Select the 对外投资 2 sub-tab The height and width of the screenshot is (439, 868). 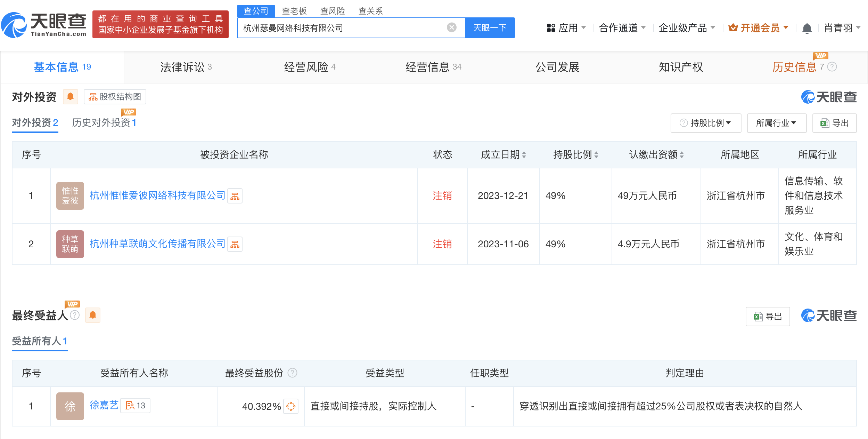click(35, 122)
